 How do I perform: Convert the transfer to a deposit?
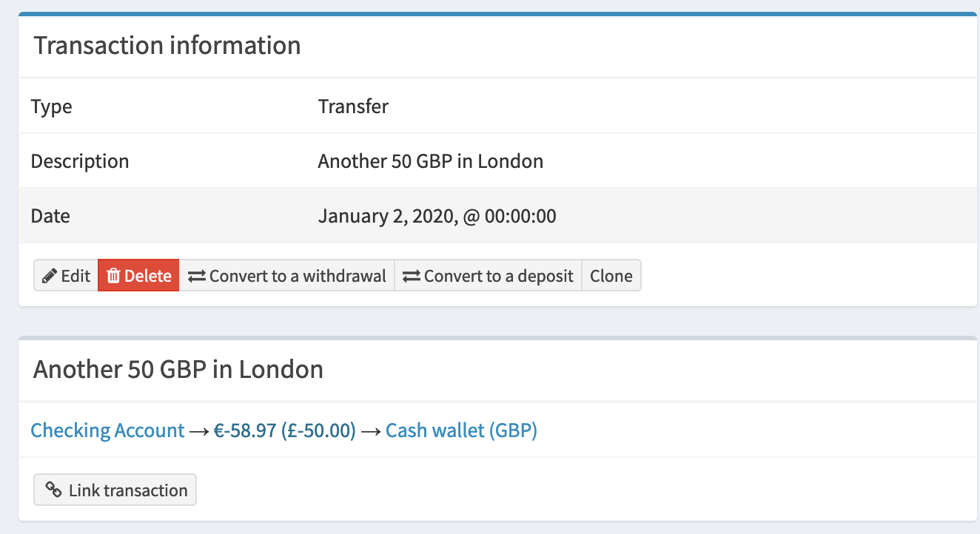pos(488,275)
